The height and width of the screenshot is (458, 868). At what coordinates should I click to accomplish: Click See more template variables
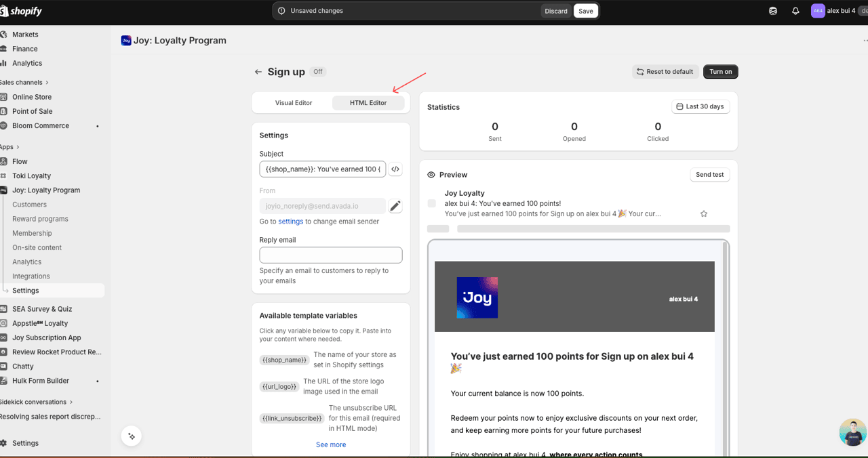331,444
